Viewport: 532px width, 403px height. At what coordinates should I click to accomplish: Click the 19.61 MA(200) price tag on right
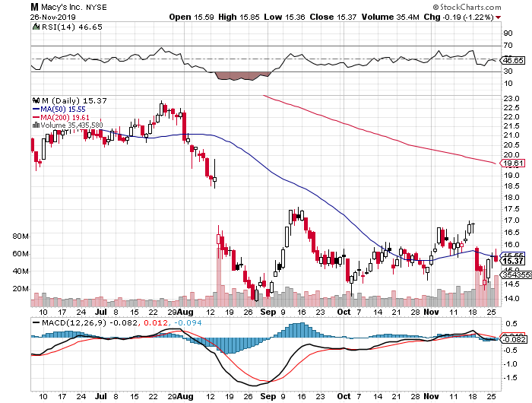[x=513, y=163]
